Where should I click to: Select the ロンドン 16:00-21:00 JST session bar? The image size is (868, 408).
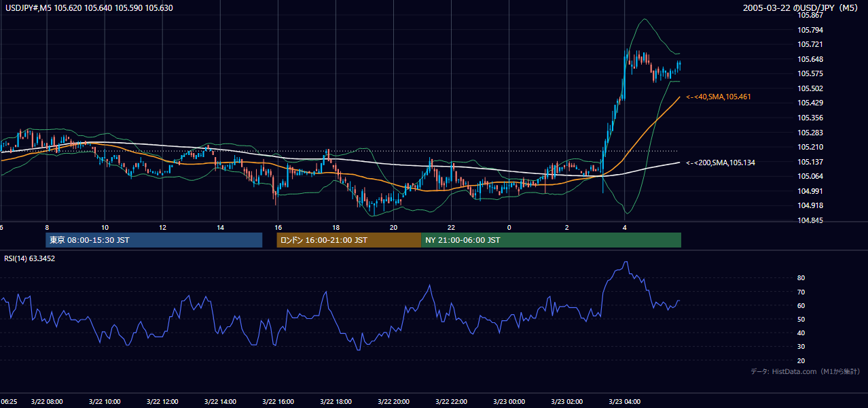coord(348,240)
